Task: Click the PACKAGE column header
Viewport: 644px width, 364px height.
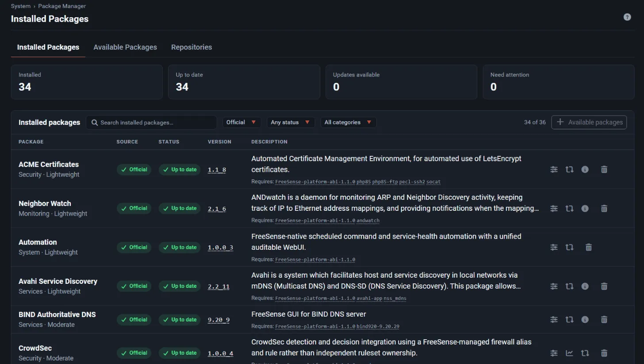Action: (31, 142)
